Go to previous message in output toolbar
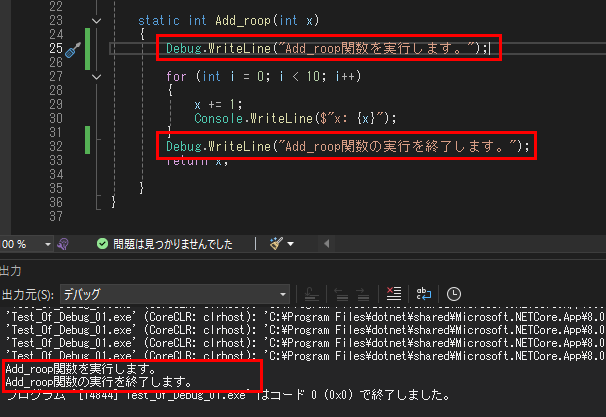The height and width of the screenshot is (417, 606). [x=340, y=293]
